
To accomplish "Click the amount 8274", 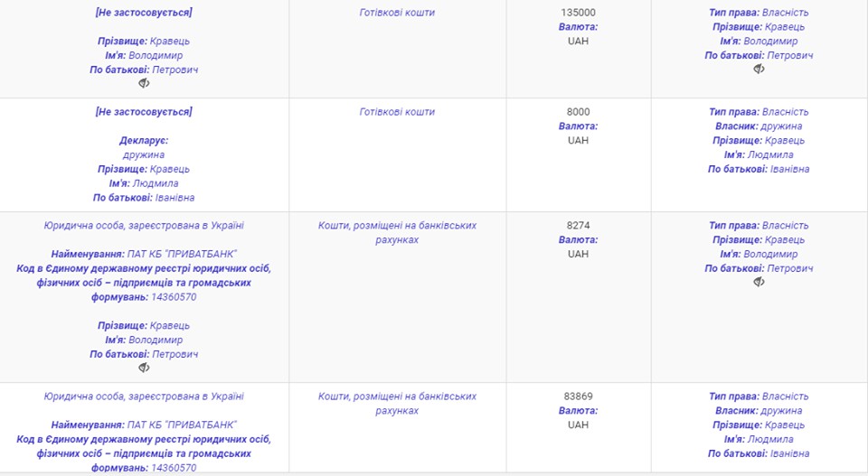I will [578, 226].
